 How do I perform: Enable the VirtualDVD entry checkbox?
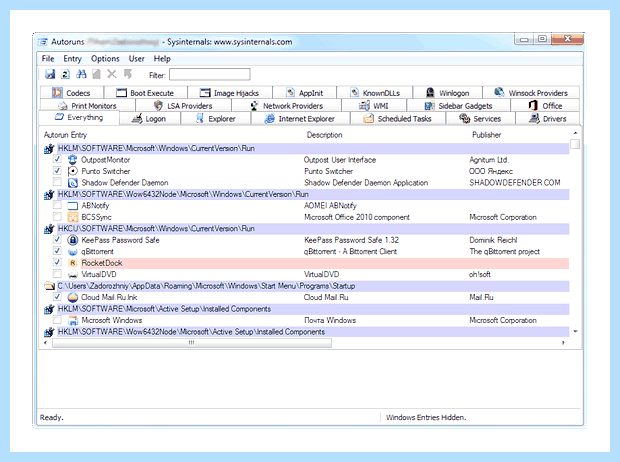[57, 274]
